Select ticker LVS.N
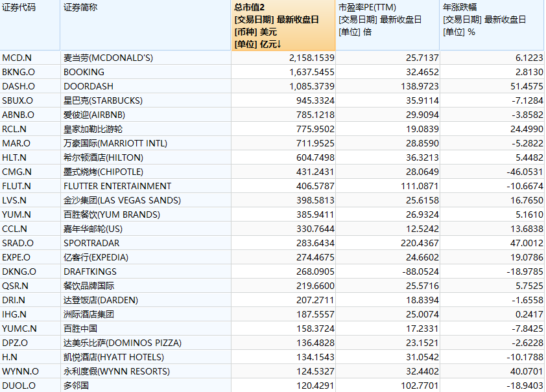This screenshot has height=392, width=546. 15,200
